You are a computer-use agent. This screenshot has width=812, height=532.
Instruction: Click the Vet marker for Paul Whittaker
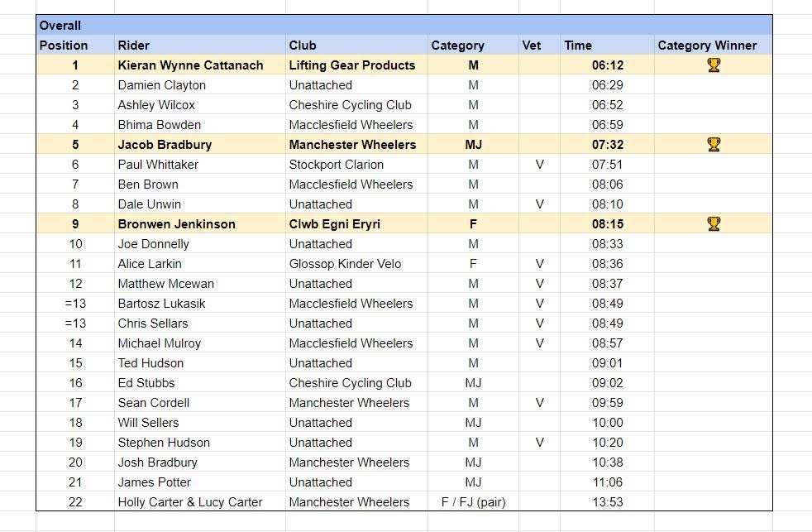tap(539, 165)
